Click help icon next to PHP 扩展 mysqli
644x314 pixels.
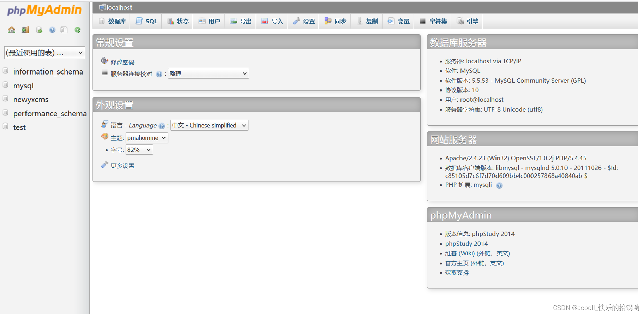coord(499,186)
